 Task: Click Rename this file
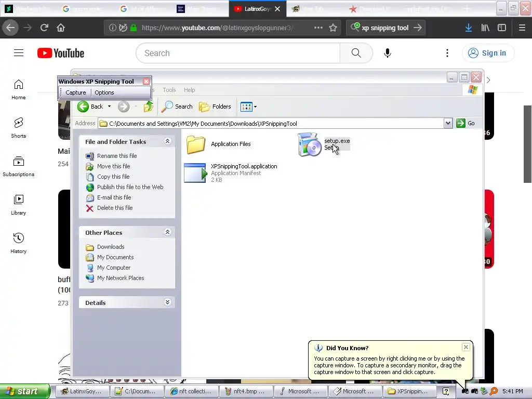117,156
